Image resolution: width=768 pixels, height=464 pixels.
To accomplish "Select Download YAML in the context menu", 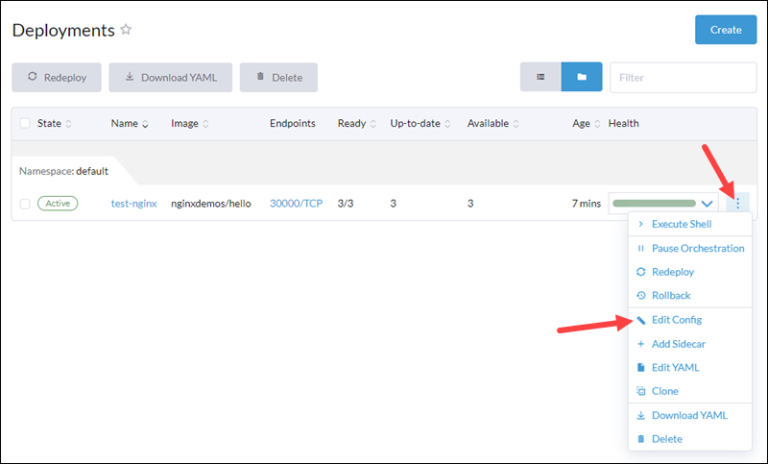I will click(x=690, y=415).
